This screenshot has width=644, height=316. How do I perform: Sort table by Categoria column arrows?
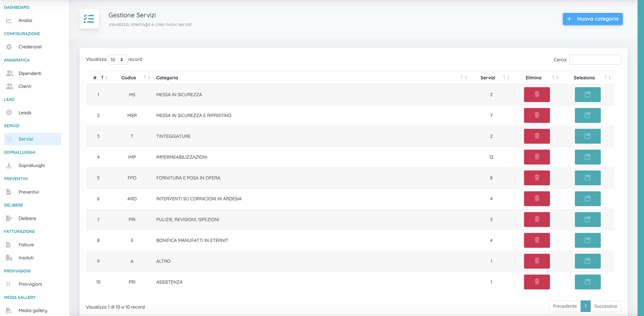click(x=464, y=78)
